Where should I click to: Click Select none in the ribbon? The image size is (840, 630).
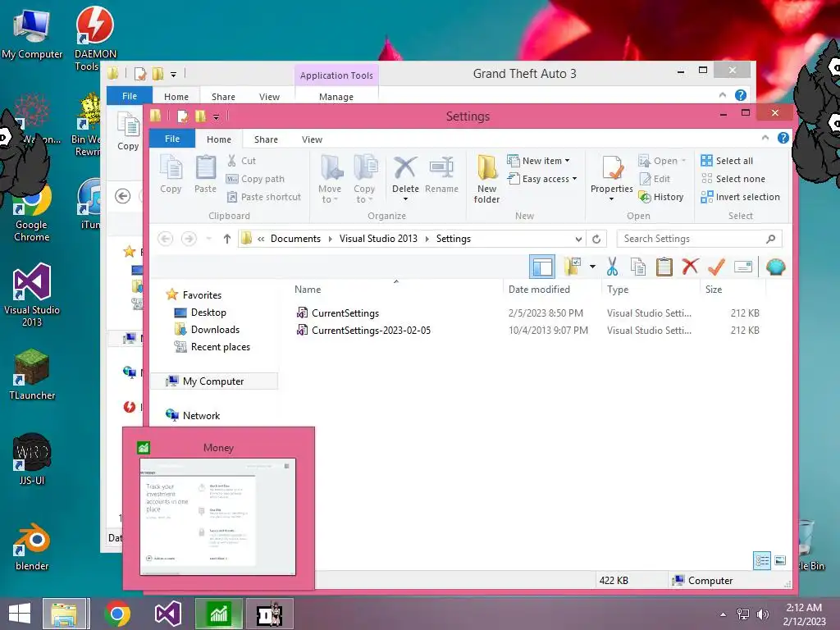click(733, 179)
